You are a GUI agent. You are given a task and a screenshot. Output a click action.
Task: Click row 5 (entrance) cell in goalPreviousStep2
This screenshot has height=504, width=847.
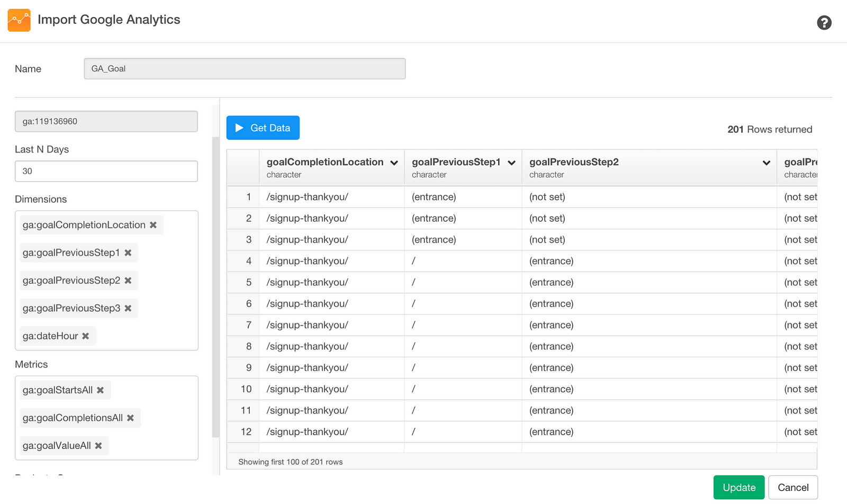(x=649, y=282)
